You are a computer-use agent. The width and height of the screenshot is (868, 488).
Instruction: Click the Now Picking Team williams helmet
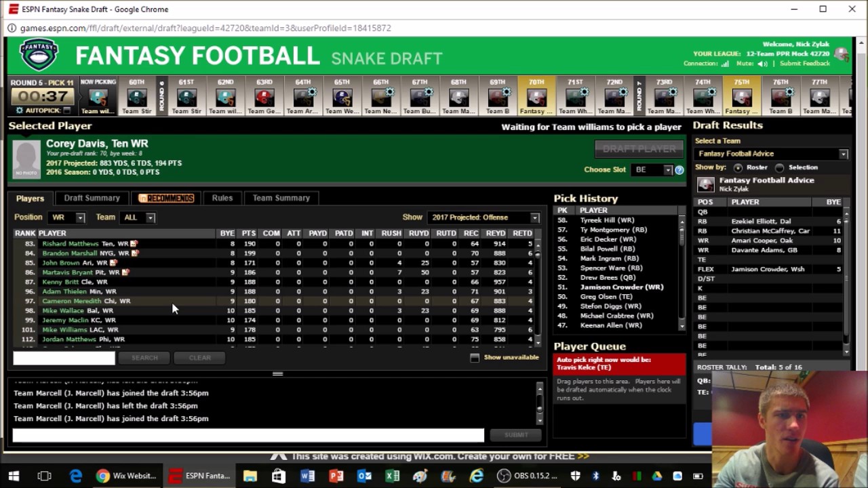pyautogui.click(x=98, y=98)
